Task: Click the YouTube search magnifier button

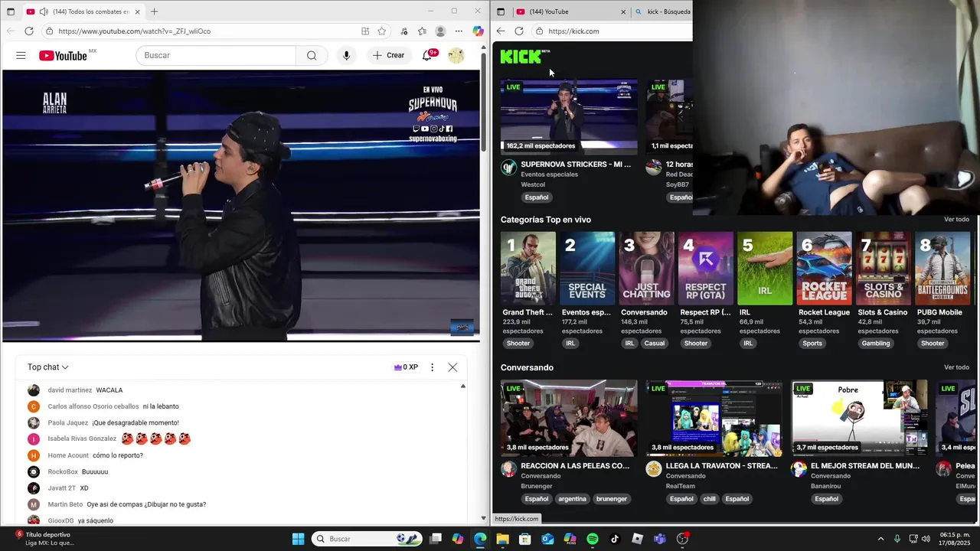Action: pyautogui.click(x=312, y=55)
